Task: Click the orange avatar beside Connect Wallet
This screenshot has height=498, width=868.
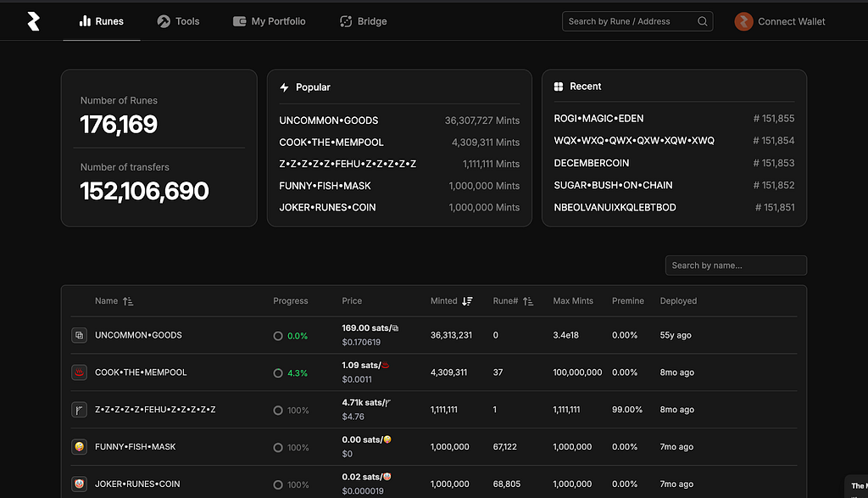Action: tap(743, 21)
